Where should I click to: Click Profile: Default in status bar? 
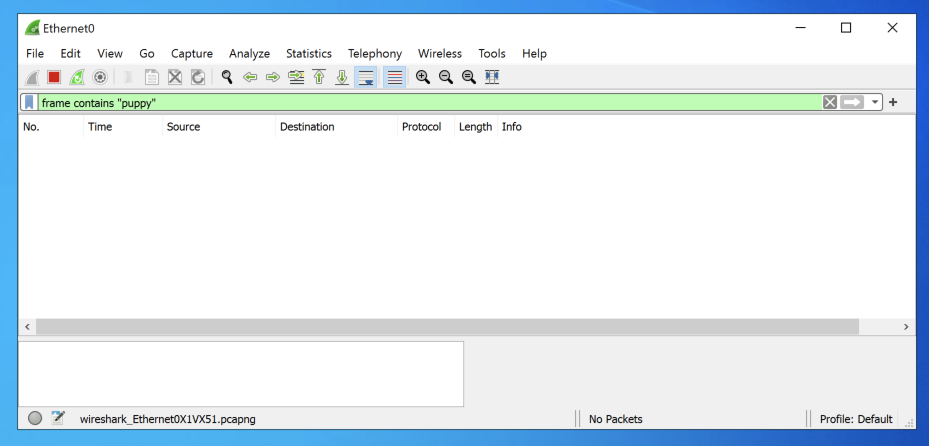click(856, 419)
